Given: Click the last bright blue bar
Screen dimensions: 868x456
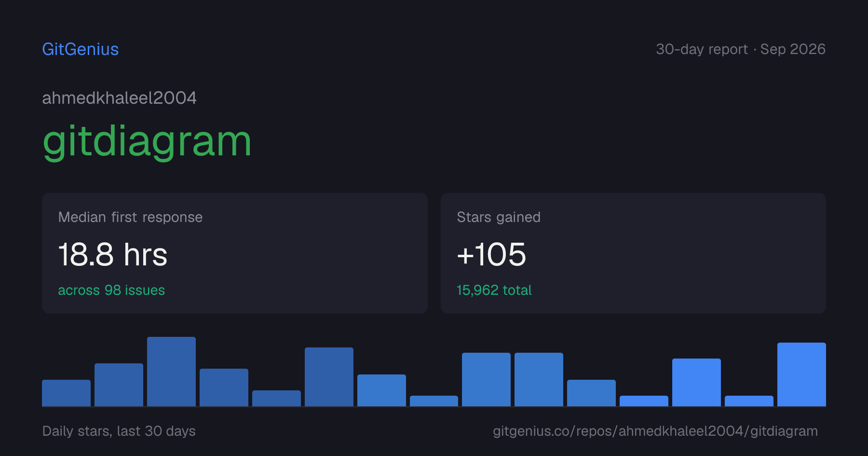Looking at the screenshot, I should (x=801, y=374).
